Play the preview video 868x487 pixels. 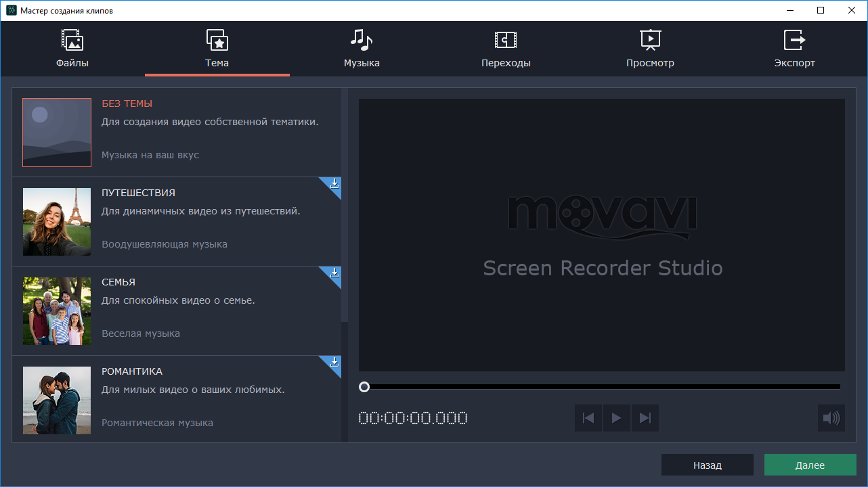coord(617,418)
